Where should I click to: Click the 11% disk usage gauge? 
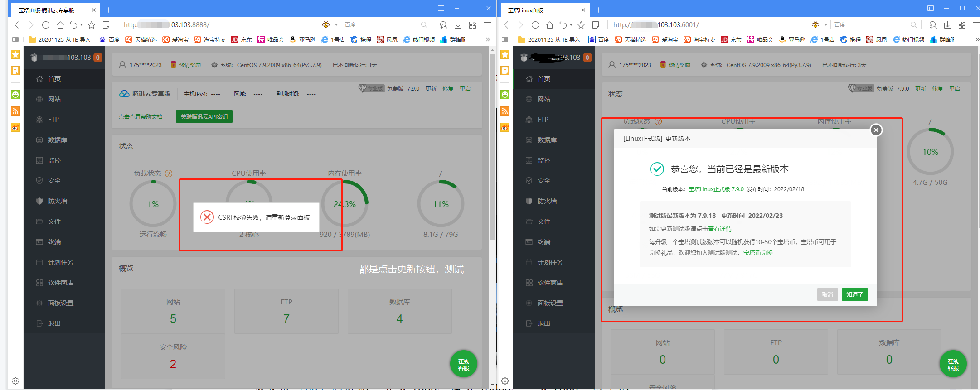(x=441, y=204)
